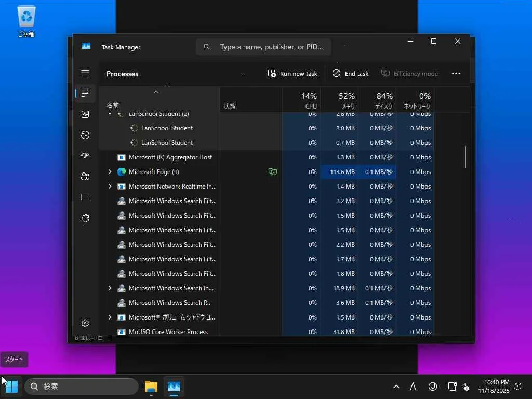Select the Processes sidebar icon
The width and height of the screenshot is (532, 399).
(85, 94)
